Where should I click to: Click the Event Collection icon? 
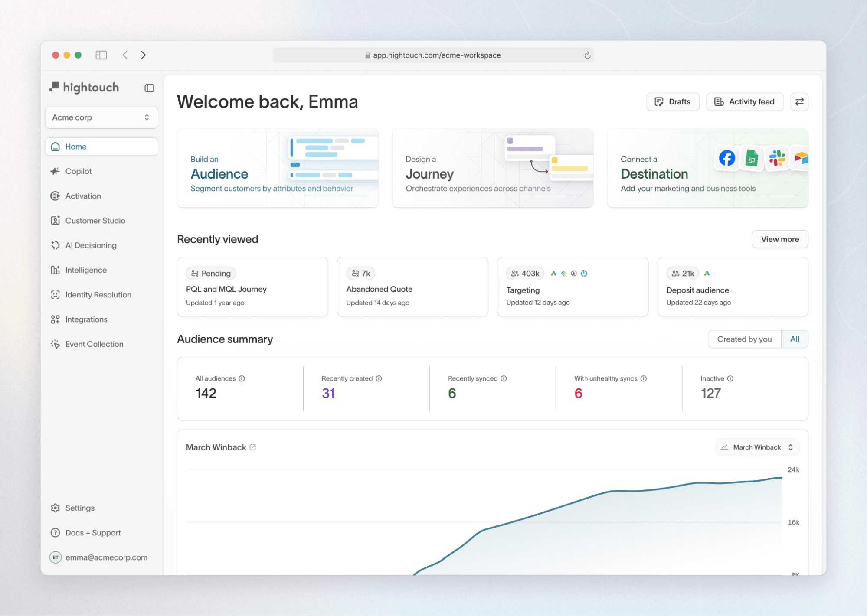(55, 344)
